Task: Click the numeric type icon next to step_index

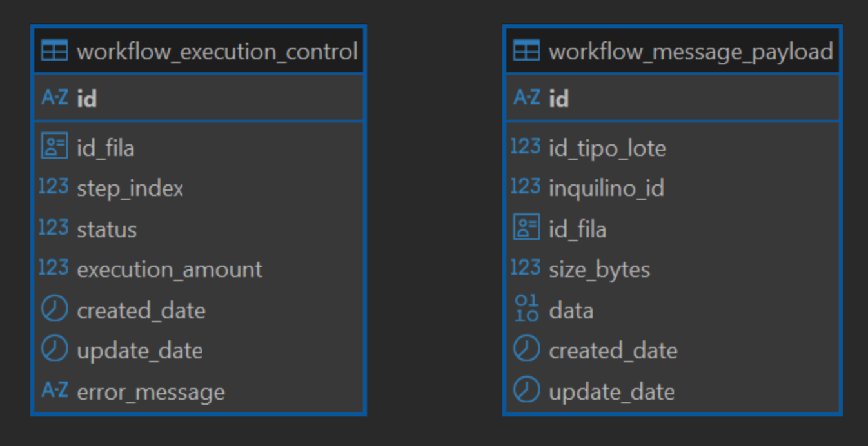Action: click(x=54, y=187)
